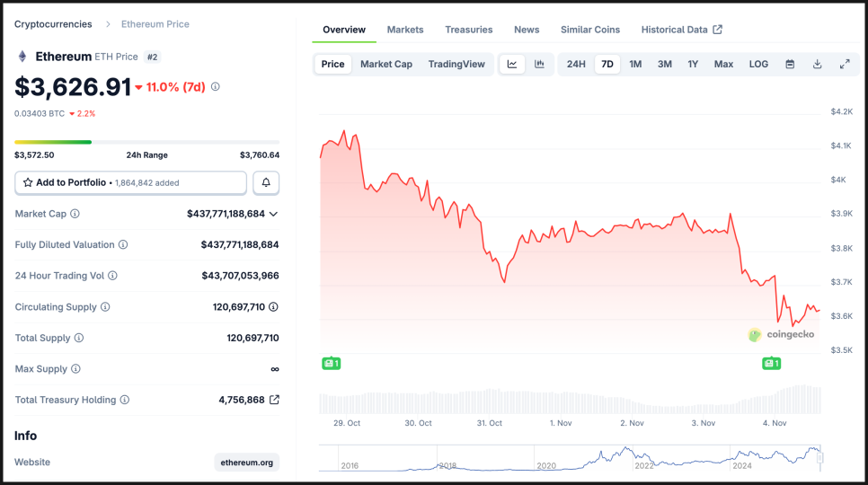Click the price alert bell icon
The image size is (868, 485).
point(266,182)
